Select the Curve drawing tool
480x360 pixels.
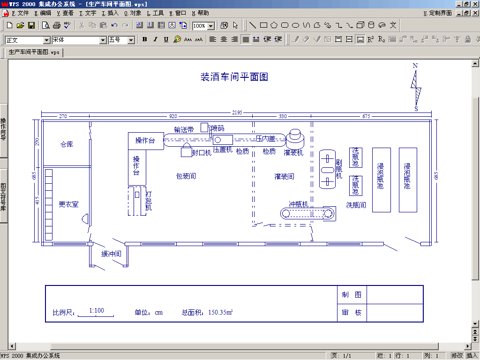pos(306,25)
